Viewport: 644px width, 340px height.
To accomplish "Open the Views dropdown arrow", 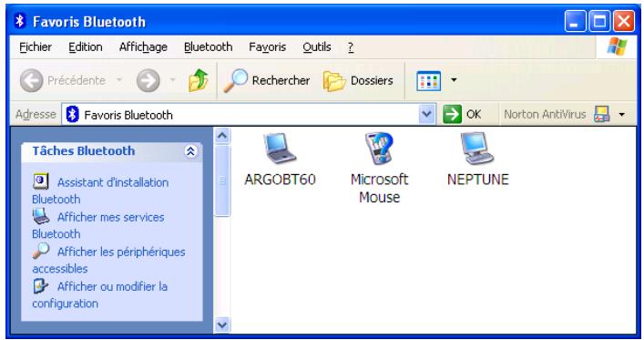I will point(454,79).
